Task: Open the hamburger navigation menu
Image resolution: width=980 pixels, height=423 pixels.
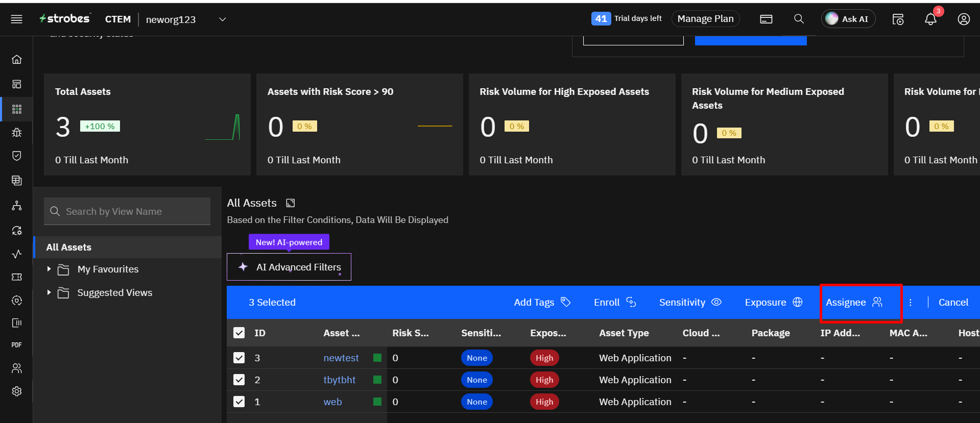Action: (x=16, y=19)
